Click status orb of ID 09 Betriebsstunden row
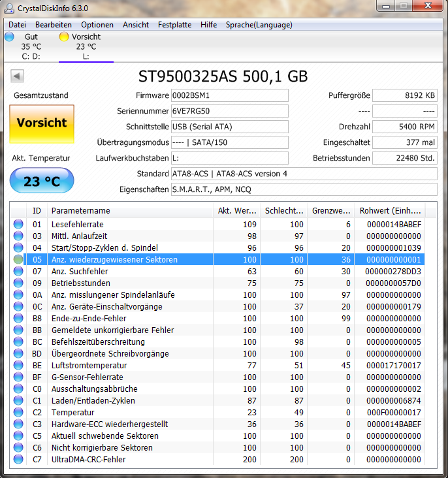This screenshot has width=448, height=478. tap(18, 283)
